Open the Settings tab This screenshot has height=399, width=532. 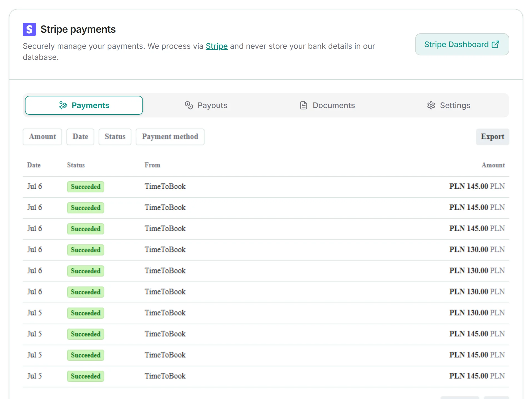pyautogui.click(x=449, y=105)
